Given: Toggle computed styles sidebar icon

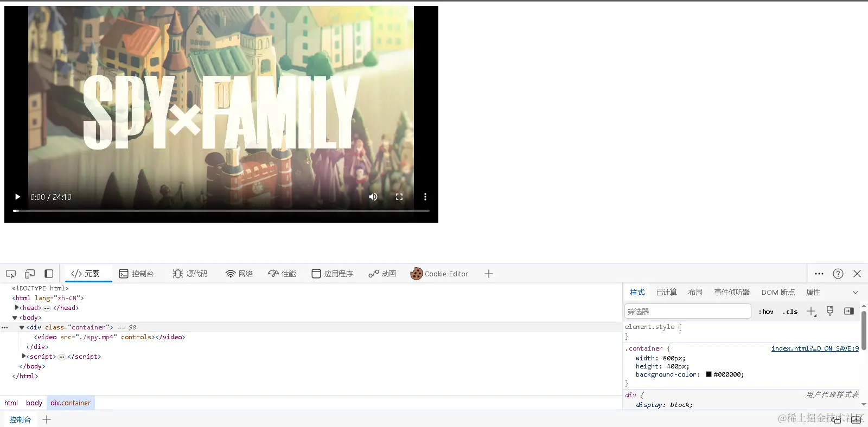Looking at the screenshot, I should pyautogui.click(x=849, y=311).
